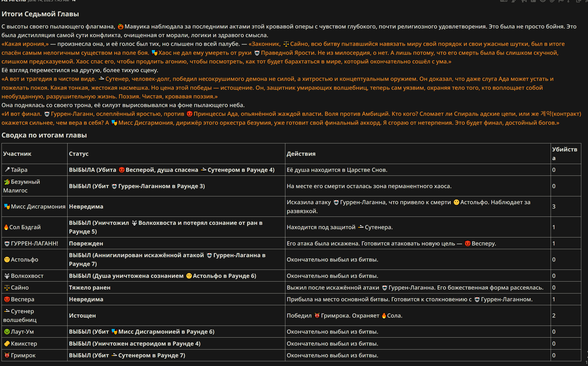Click the 'Тяжело ранен' status cell
The height and width of the screenshot is (366, 588).
tap(89, 288)
